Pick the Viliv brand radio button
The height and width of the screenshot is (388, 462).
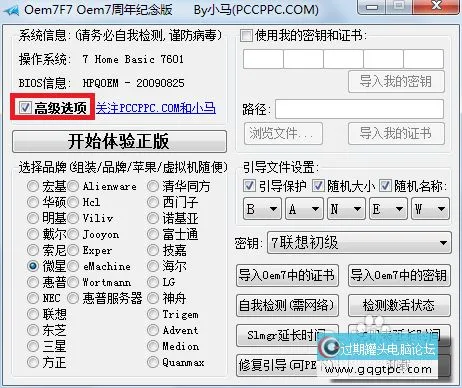pyautogui.click(x=73, y=218)
